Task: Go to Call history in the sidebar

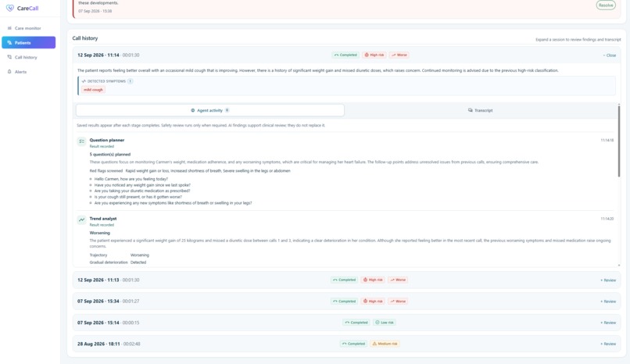Action: click(26, 57)
